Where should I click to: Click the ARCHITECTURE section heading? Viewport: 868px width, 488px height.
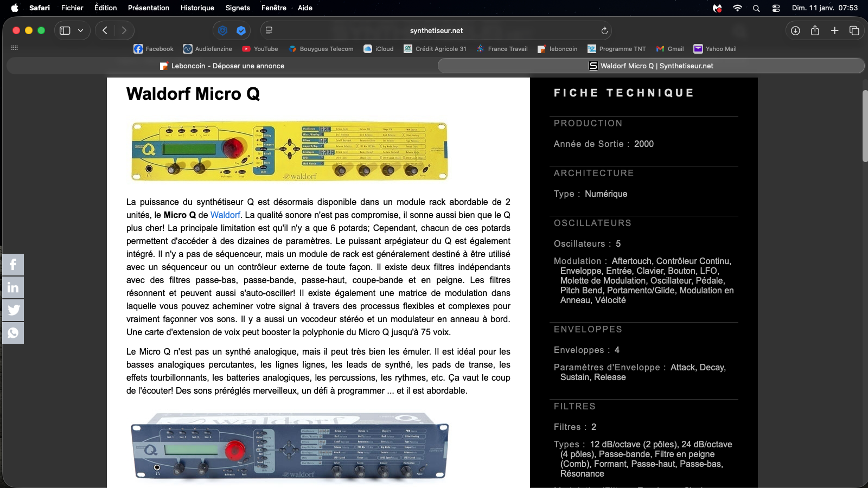[594, 173]
